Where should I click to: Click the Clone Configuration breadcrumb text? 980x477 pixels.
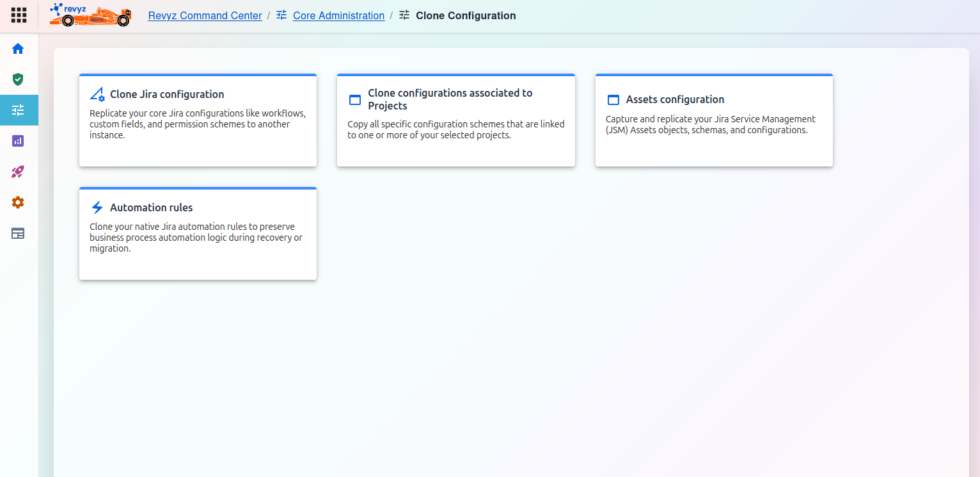pos(465,15)
